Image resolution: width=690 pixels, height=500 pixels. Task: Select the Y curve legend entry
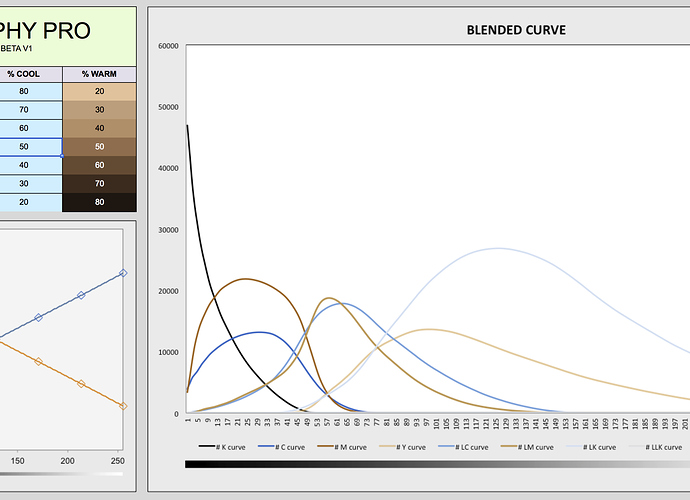click(x=408, y=447)
